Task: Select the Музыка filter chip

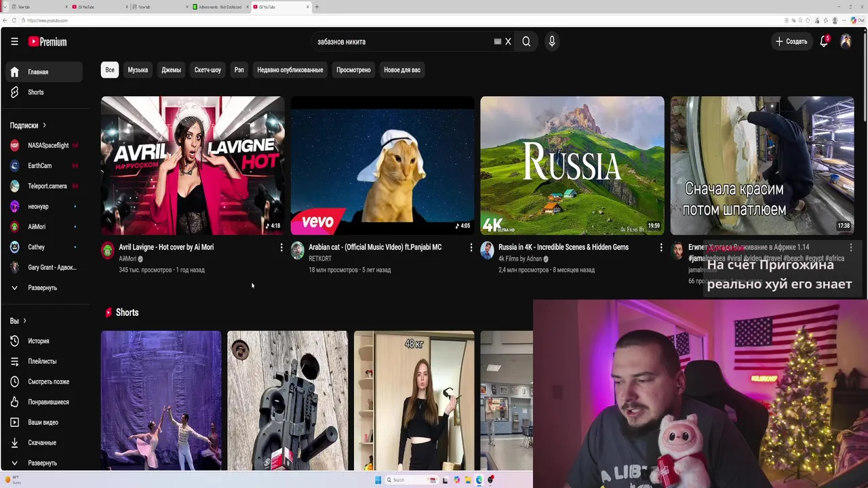Action: (x=138, y=70)
